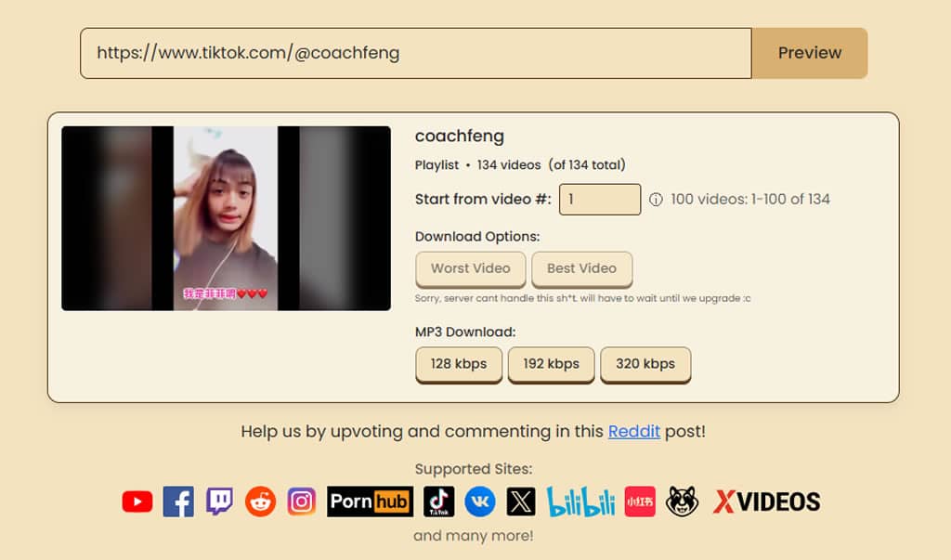The height and width of the screenshot is (560, 951).
Task: Download MP3 at 320 kbps
Action: coord(645,364)
